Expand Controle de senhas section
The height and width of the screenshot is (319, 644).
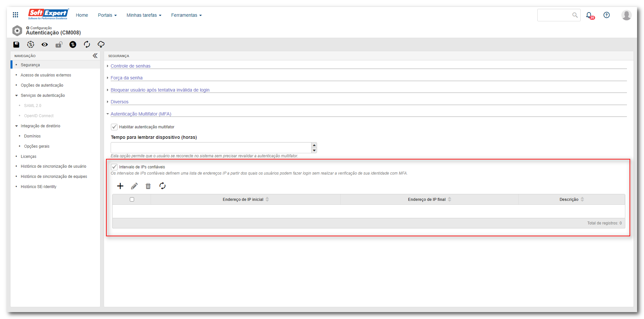click(x=130, y=66)
